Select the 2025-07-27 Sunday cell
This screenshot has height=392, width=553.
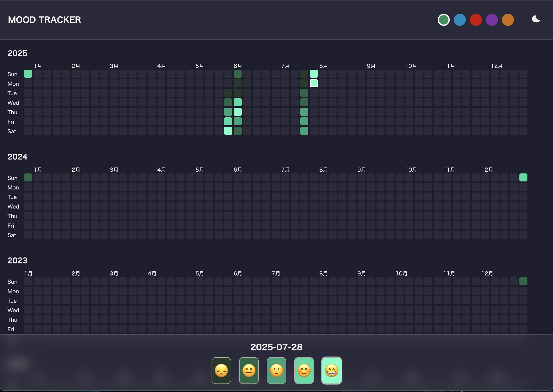click(x=314, y=74)
